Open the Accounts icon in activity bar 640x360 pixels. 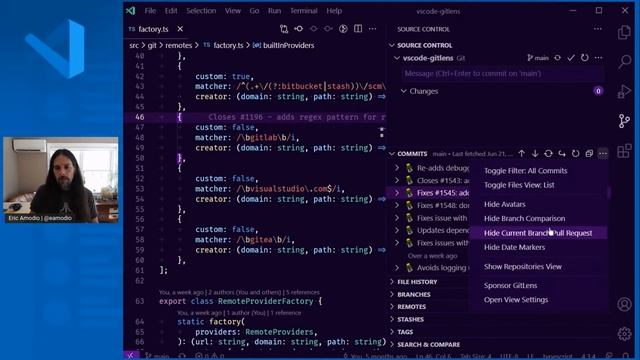click(x=624, y=304)
